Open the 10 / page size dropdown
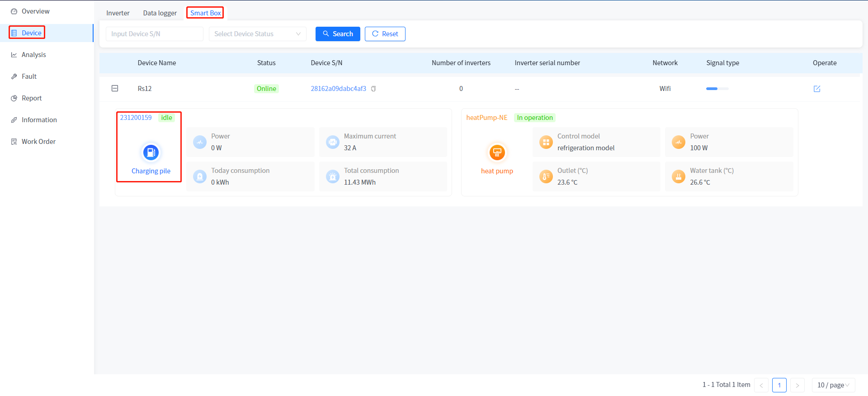Image resolution: width=868 pixels, height=396 pixels. pyautogui.click(x=833, y=385)
